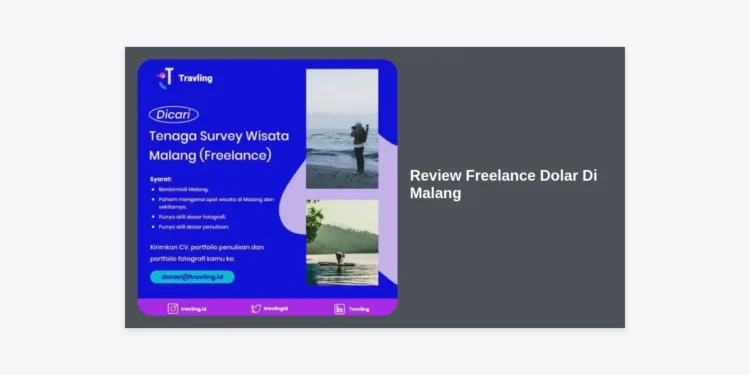Click the LinkedIn icon in the poster footer
This screenshot has height=375, width=750.
point(339,309)
